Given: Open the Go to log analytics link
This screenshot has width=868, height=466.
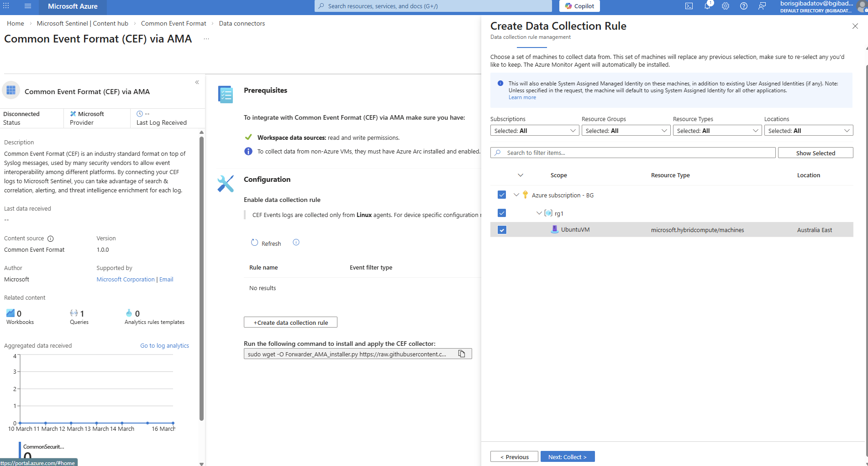Looking at the screenshot, I should [164, 346].
